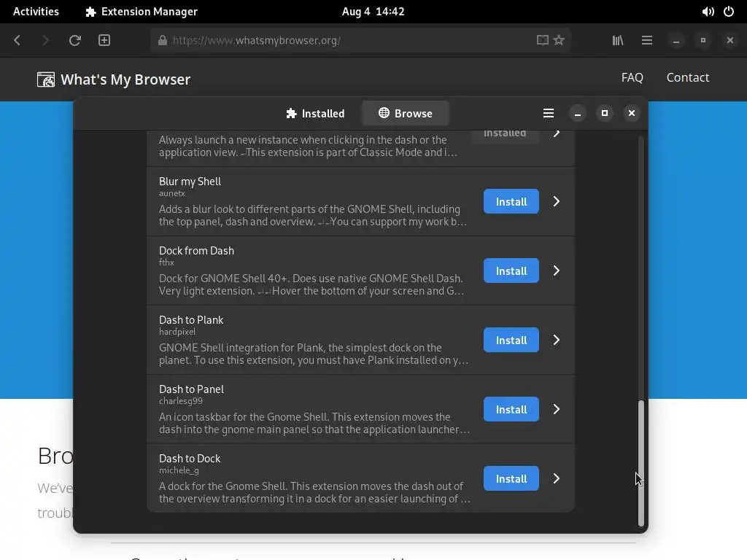Screen dimensions: 747x560
Task: Install the Dash to Panel extension
Action: click(511, 409)
